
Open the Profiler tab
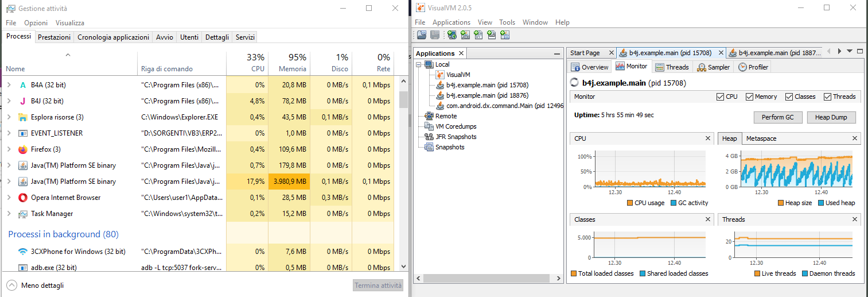[753, 67]
